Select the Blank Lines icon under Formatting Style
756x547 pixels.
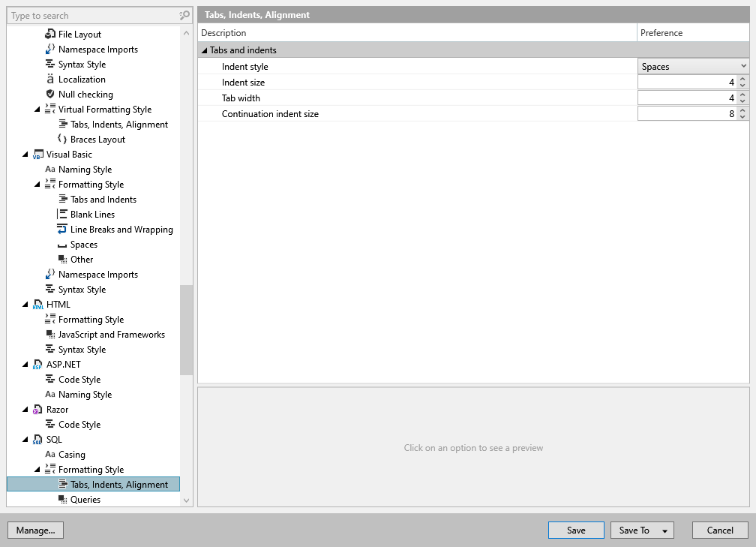point(63,214)
